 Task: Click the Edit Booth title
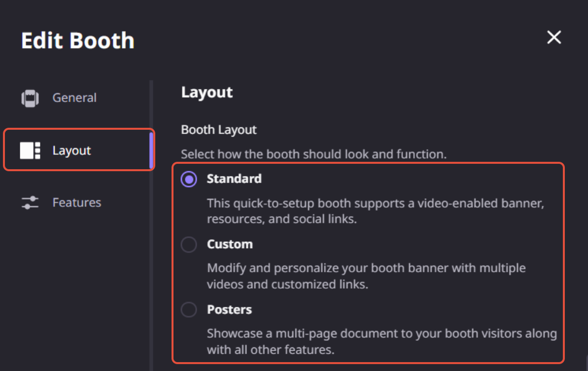click(77, 40)
